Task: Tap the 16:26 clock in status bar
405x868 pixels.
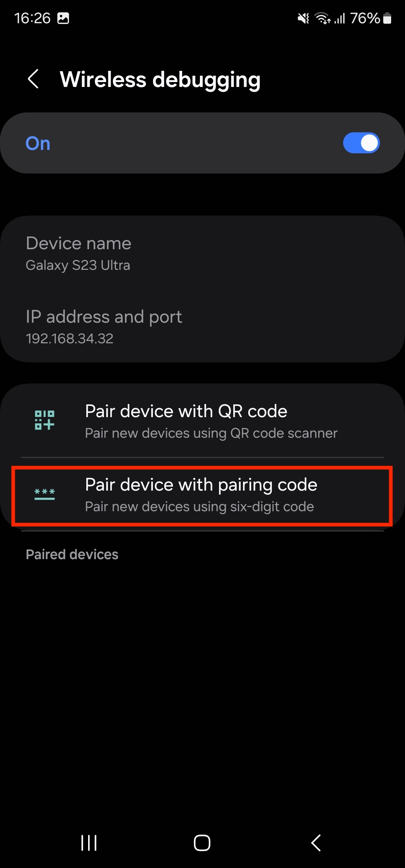Action: (32, 18)
